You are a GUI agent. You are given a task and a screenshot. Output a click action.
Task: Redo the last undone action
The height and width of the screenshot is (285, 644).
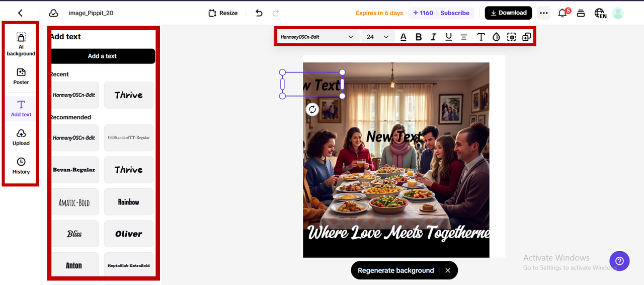pyautogui.click(x=276, y=13)
